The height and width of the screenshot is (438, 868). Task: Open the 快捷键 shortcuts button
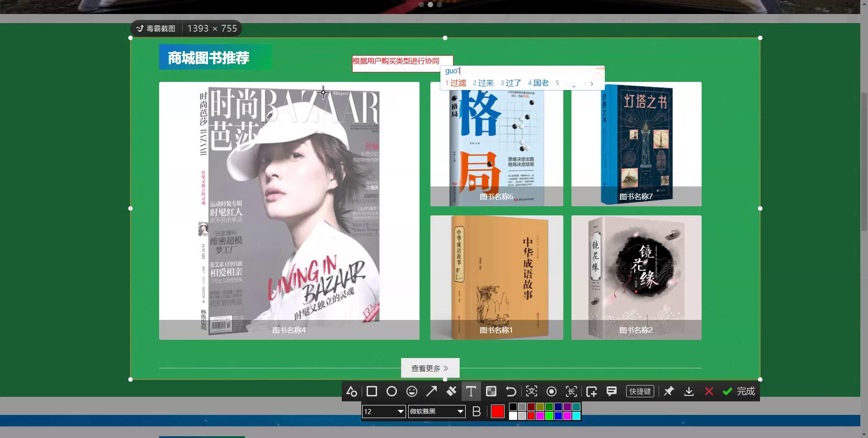[x=640, y=391]
